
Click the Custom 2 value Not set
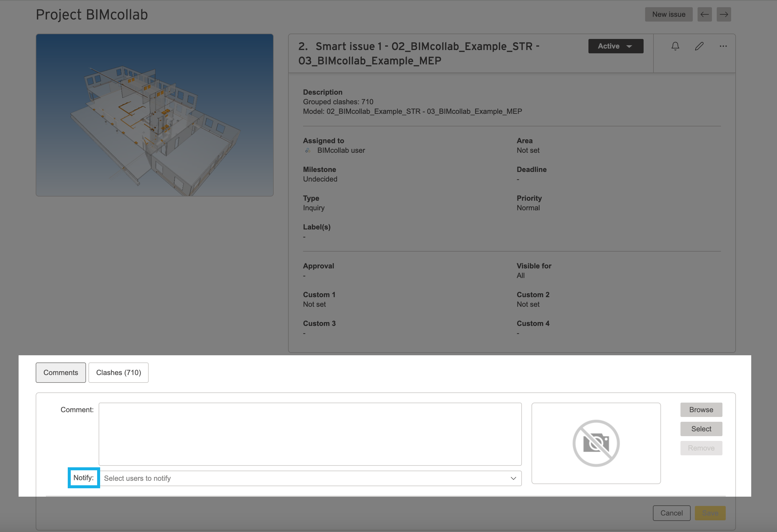point(528,304)
